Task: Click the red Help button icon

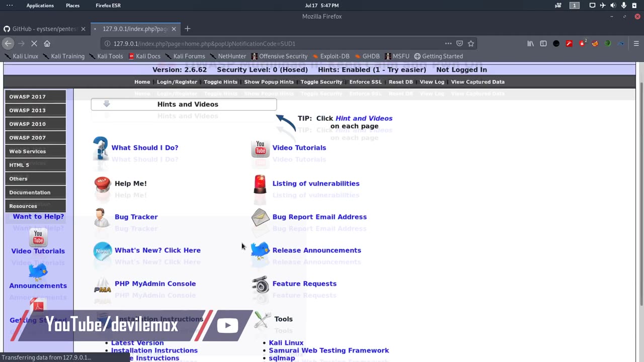Action: point(102,184)
